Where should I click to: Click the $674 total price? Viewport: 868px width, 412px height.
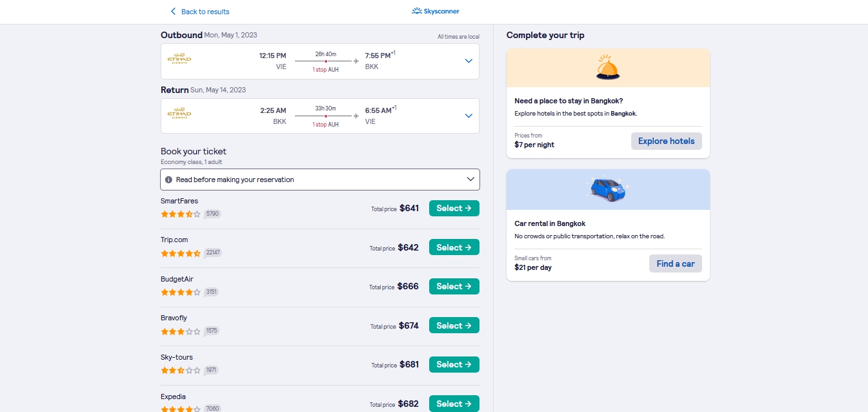[409, 325]
